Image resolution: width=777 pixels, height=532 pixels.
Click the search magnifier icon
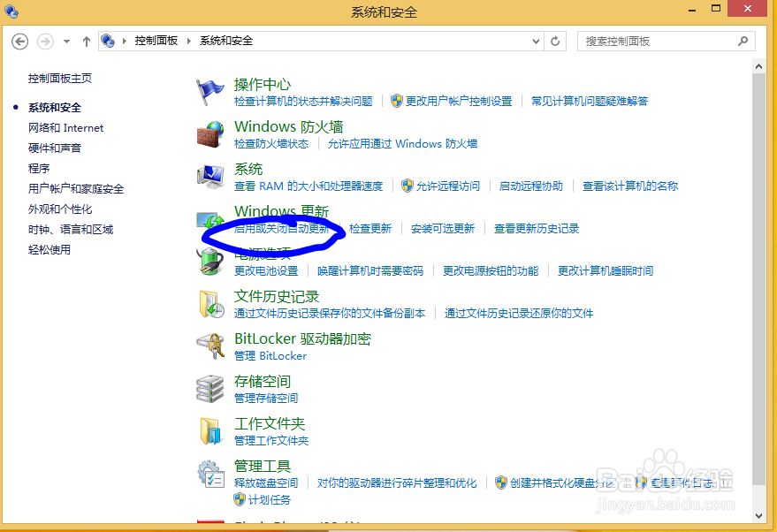[x=743, y=42]
